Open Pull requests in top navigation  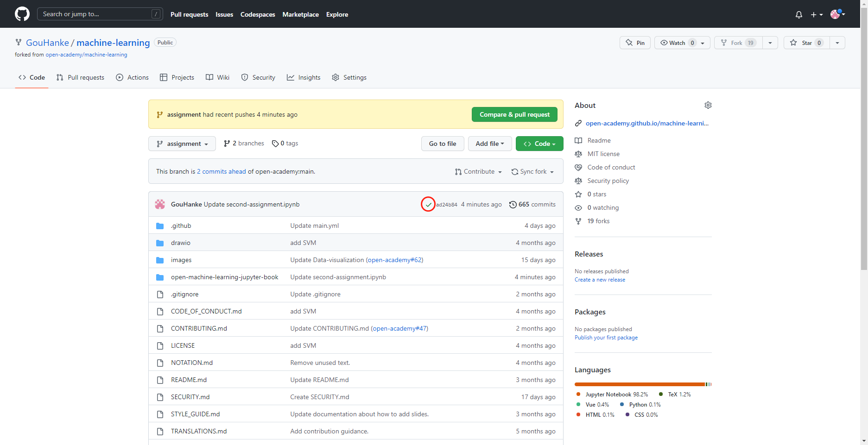pyautogui.click(x=189, y=14)
